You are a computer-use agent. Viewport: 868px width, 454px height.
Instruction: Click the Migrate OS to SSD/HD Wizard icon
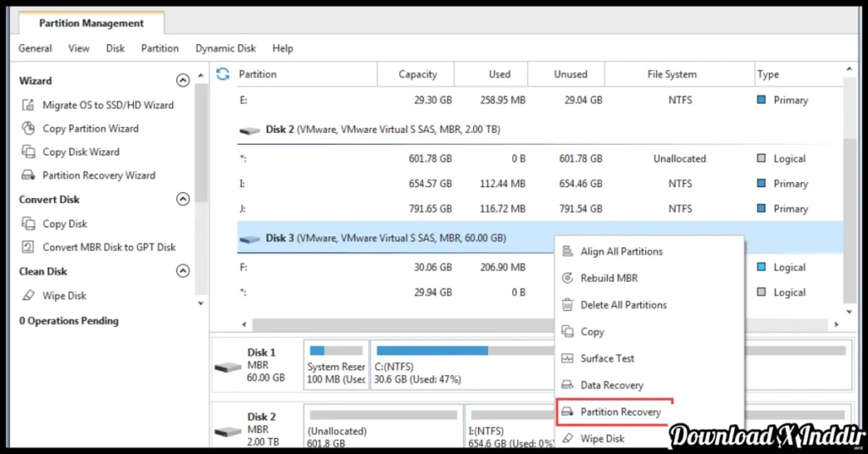(28, 105)
